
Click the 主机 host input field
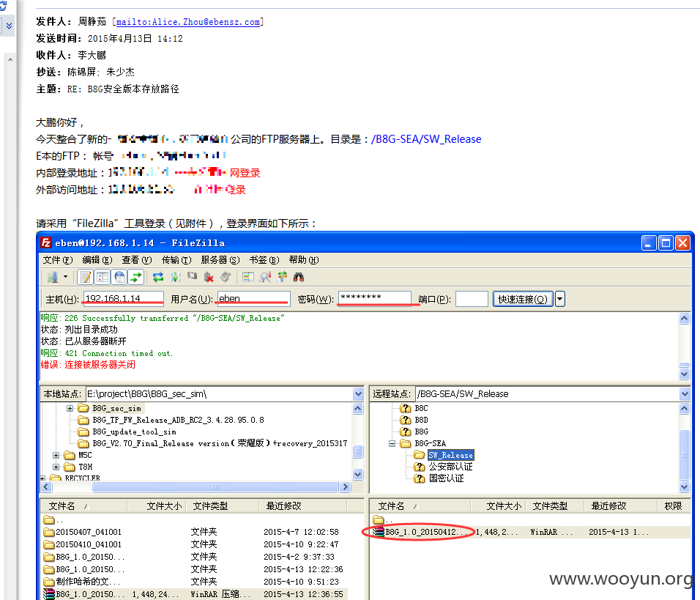coord(123,299)
